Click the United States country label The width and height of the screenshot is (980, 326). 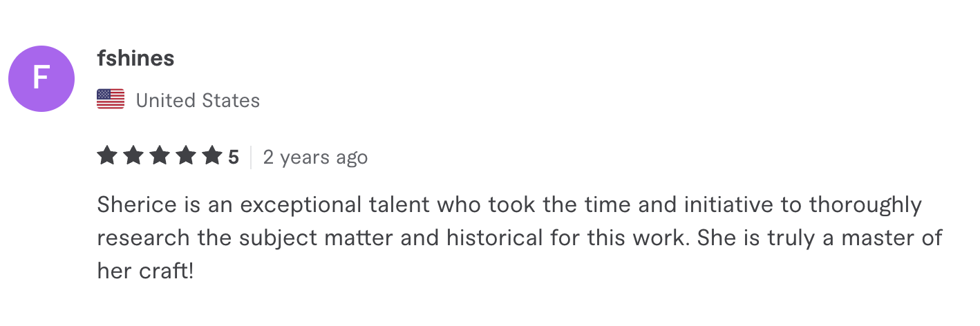pyautogui.click(x=198, y=101)
